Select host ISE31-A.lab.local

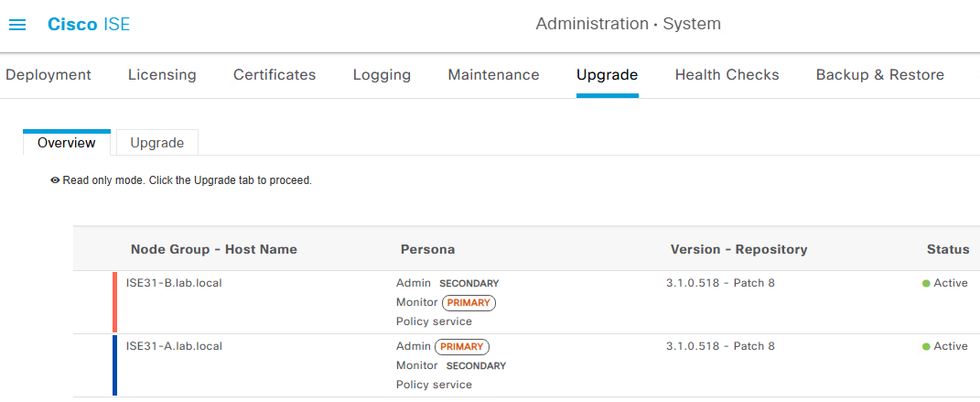tap(174, 345)
